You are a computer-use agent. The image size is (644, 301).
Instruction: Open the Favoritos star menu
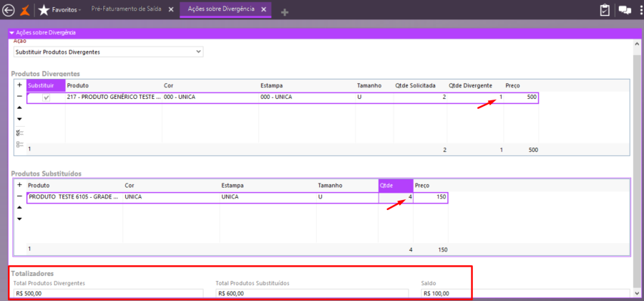coord(60,9)
